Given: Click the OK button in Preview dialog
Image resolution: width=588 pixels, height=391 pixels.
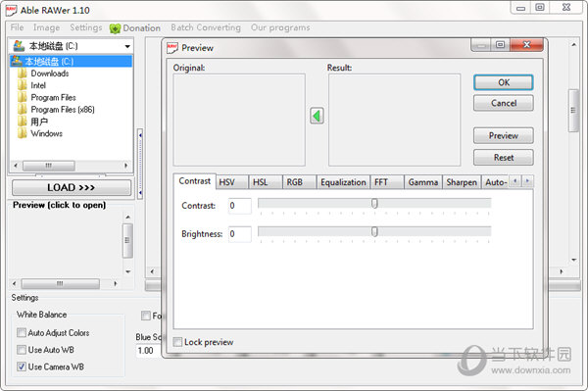Looking at the screenshot, I should pos(504,82).
